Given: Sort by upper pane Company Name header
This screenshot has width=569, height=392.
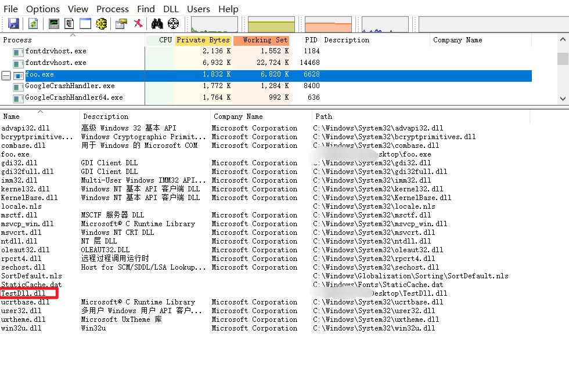Looking at the screenshot, I should pyautogui.click(x=481, y=40).
